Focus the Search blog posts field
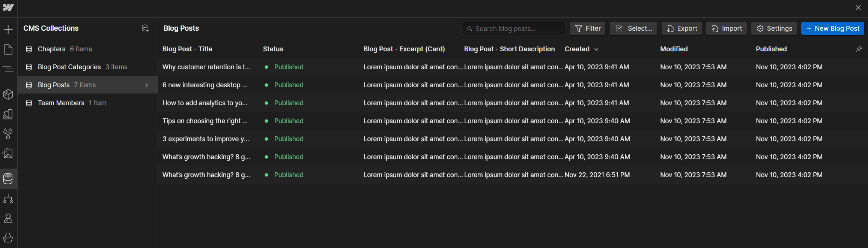 pyautogui.click(x=513, y=28)
